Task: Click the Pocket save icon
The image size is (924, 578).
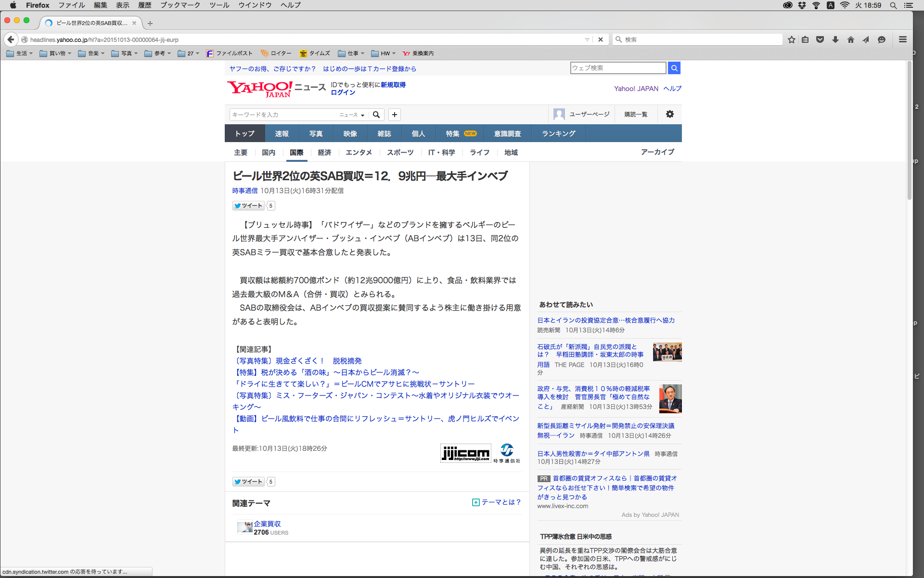Action: pyautogui.click(x=820, y=39)
